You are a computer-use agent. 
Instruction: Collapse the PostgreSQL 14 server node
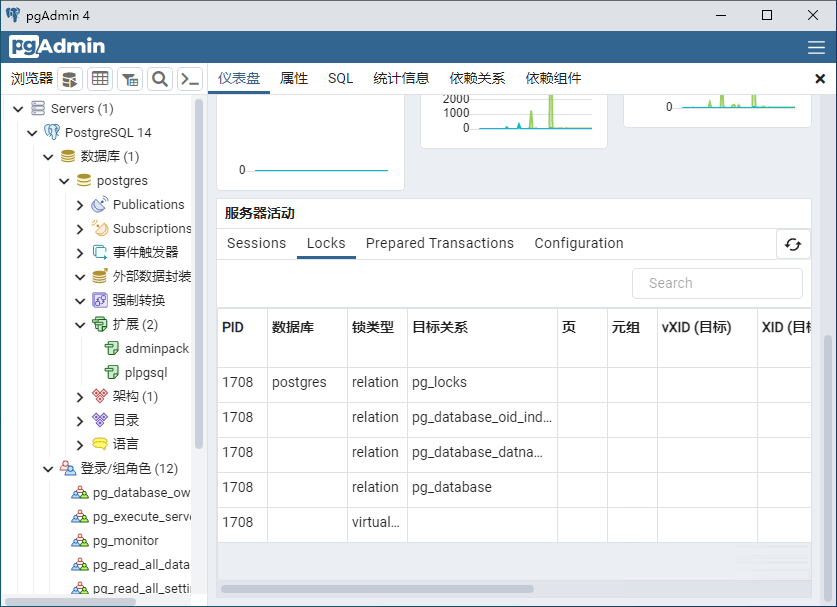pos(32,133)
